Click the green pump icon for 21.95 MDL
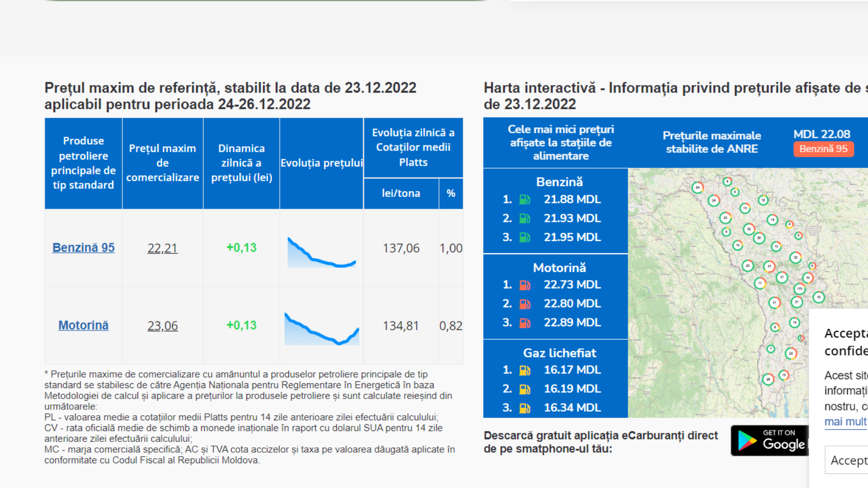868x488 pixels. point(525,237)
